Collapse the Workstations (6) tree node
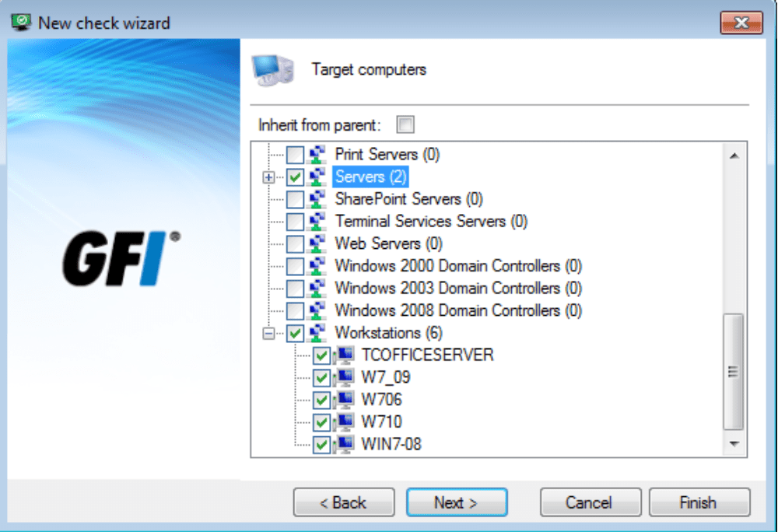This screenshot has width=778, height=532. pos(268,333)
